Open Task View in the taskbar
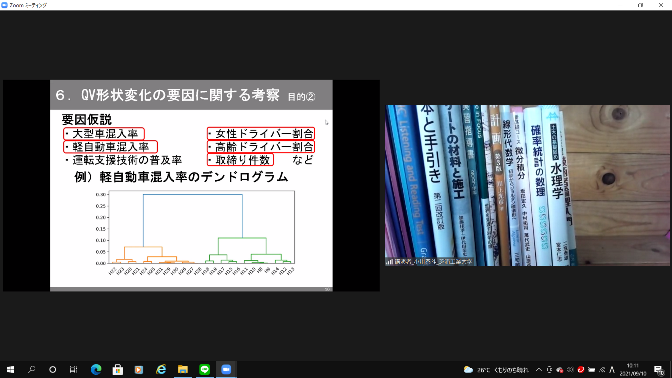 point(73,369)
